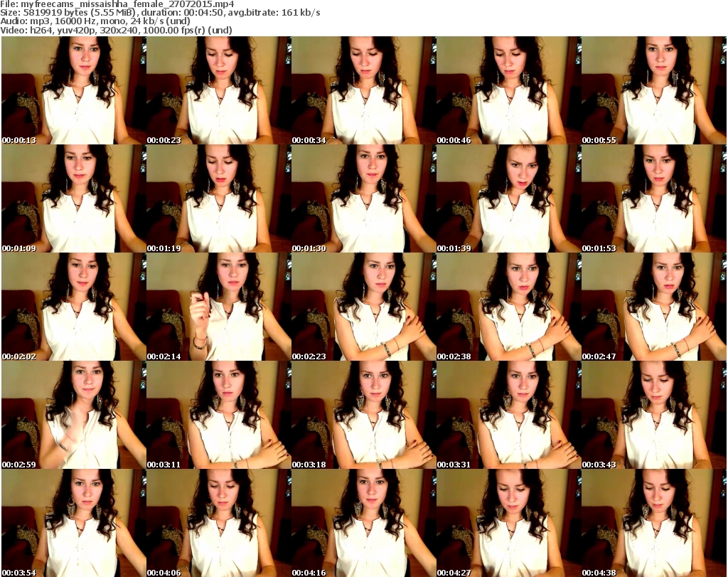Pick the 00:02:02 thumbnail

74,307
